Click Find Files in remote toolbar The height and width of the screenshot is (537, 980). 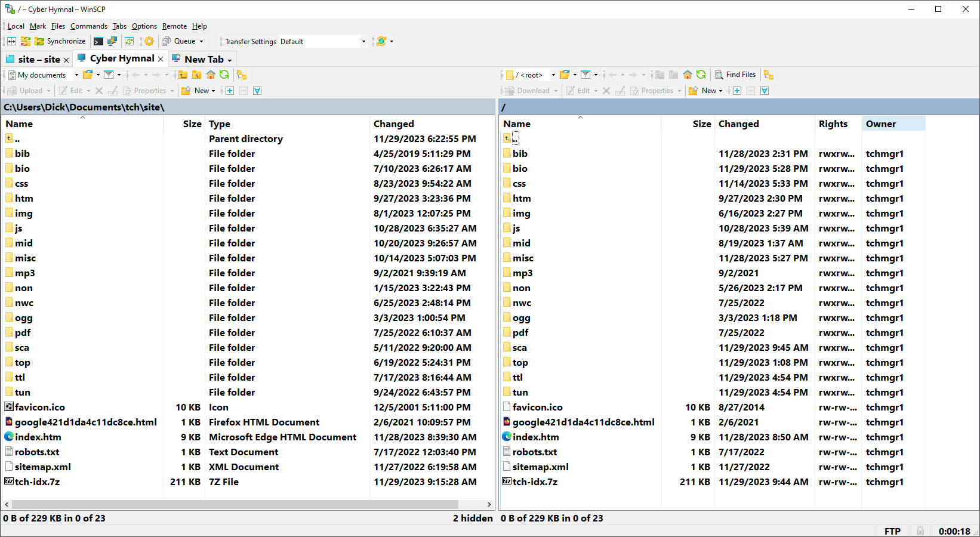pyautogui.click(x=735, y=75)
